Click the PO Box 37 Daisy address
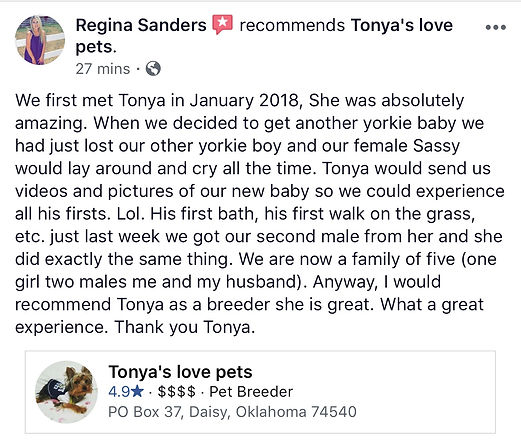Viewport: 521px width, 440px height. [x=232, y=412]
